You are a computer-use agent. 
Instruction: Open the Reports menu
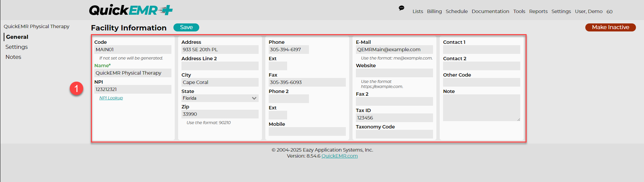[538, 11]
